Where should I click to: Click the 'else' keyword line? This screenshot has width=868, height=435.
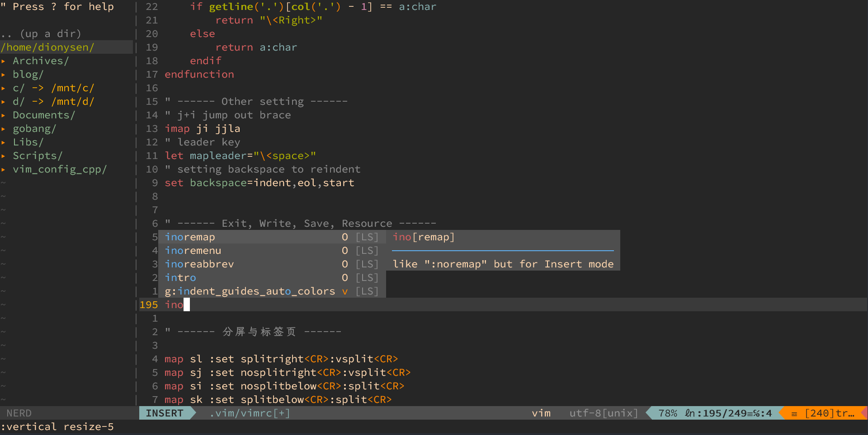point(203,34)
